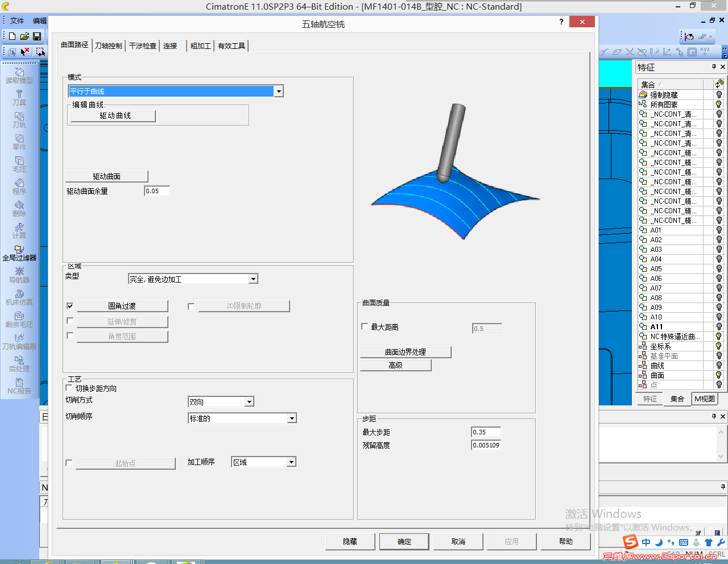The height and width of the screenshot is (564, 728).
Task: Enable the 延伸/修剪 checkbox
Action: [x=70, y=321]
